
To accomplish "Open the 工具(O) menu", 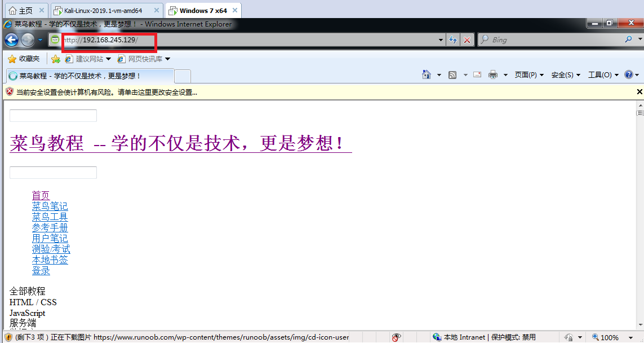I will coord(603,75).
